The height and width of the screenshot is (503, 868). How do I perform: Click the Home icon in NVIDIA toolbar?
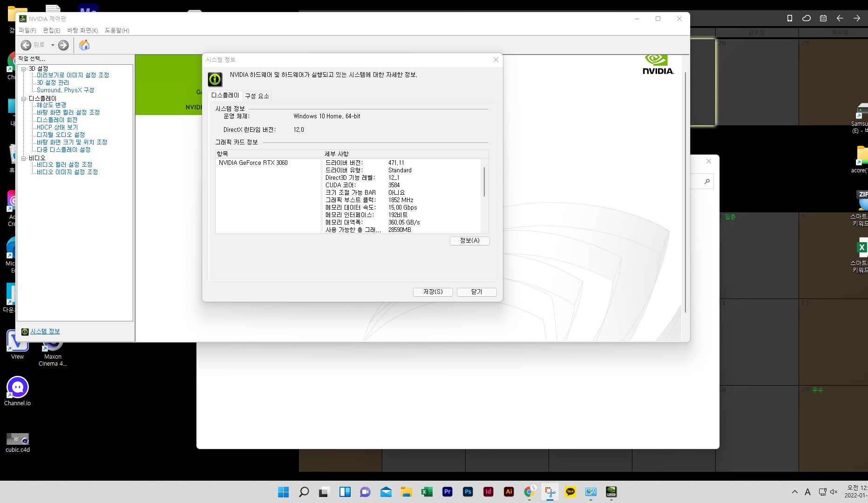pos(84,45)
